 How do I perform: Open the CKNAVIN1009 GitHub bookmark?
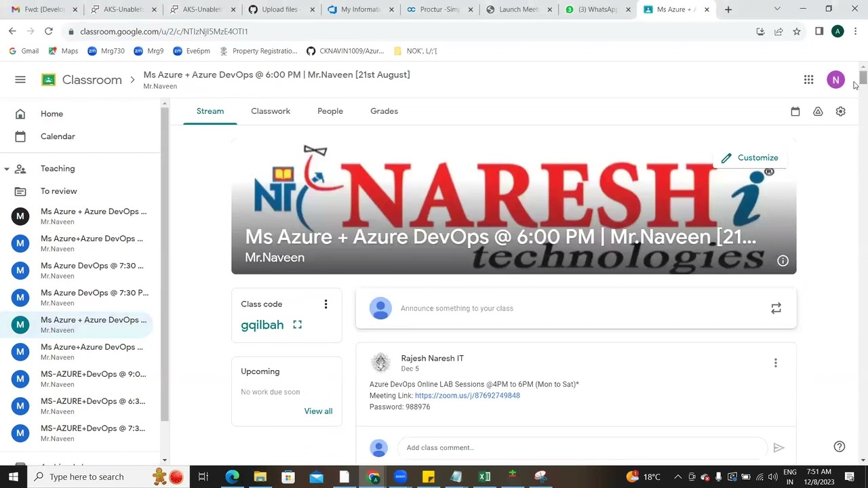point(345,51)
